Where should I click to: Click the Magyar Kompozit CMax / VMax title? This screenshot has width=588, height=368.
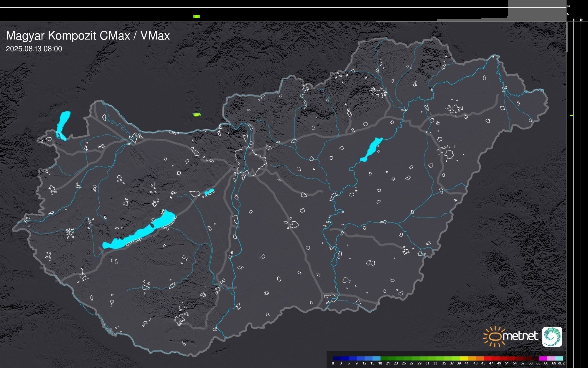click(88, 36)
